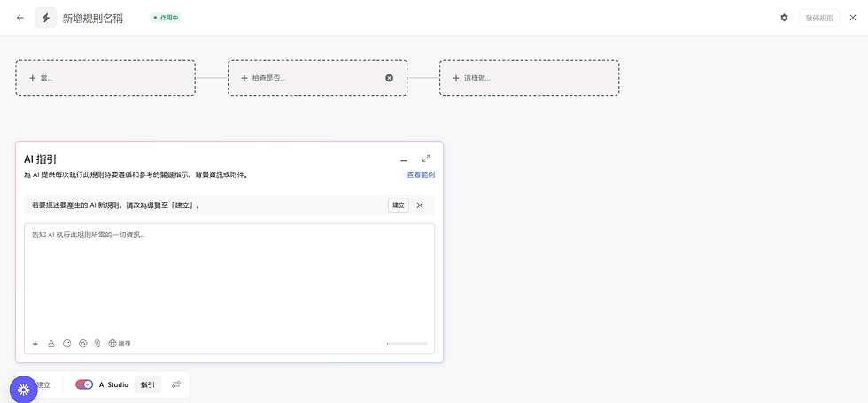
Task: Attach a file with paperclip icon
Action: tap(97, 343)
